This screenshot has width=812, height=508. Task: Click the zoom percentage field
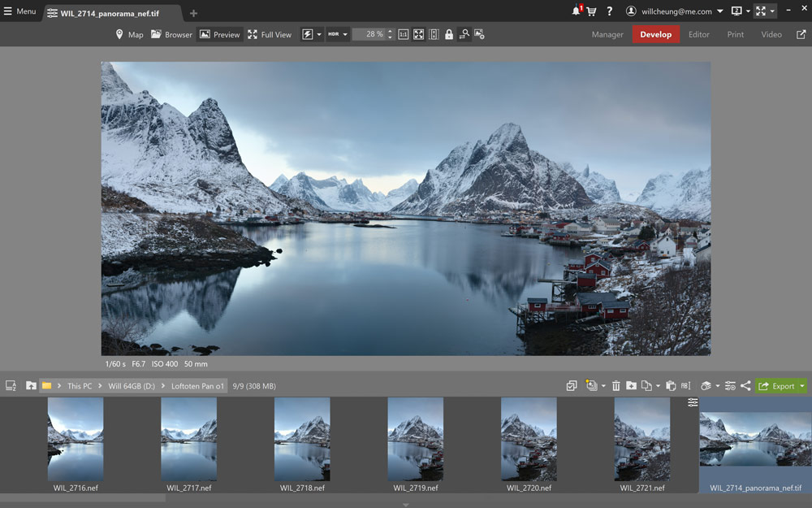(369, 34)
